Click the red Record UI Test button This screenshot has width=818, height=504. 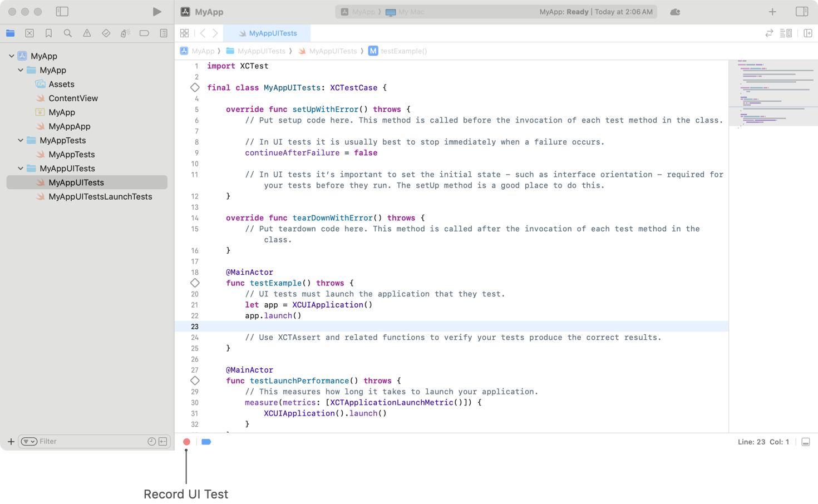[186, 442]
